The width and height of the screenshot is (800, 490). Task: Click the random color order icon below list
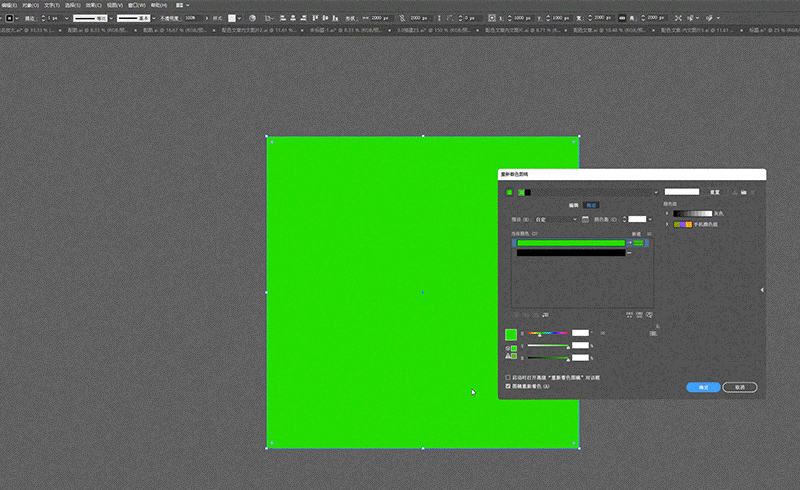tap(629, 315)
